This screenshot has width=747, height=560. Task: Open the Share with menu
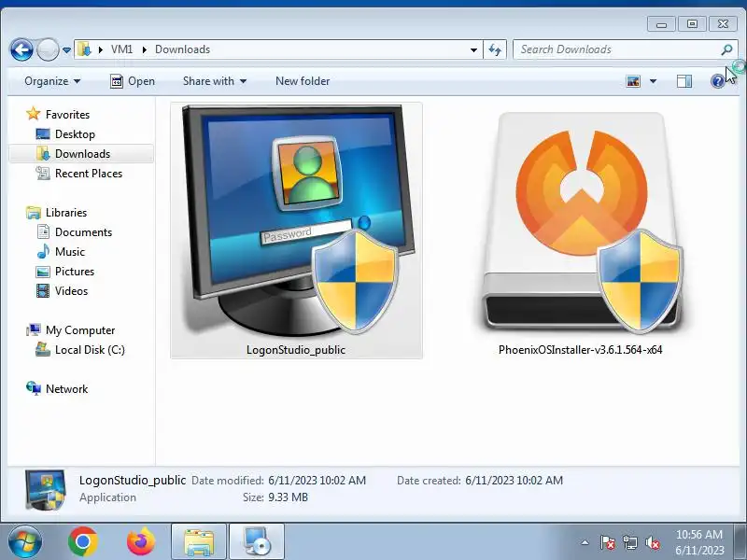coord(215,81)
